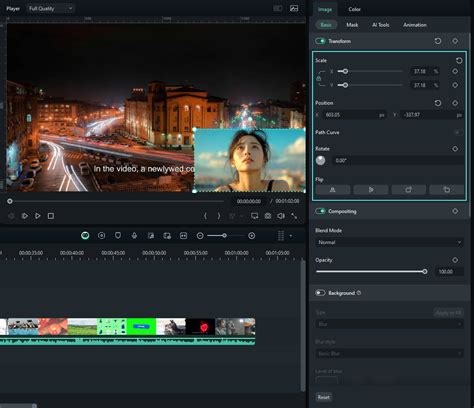Click the play-from-start icon left of Play

[25, 216]
